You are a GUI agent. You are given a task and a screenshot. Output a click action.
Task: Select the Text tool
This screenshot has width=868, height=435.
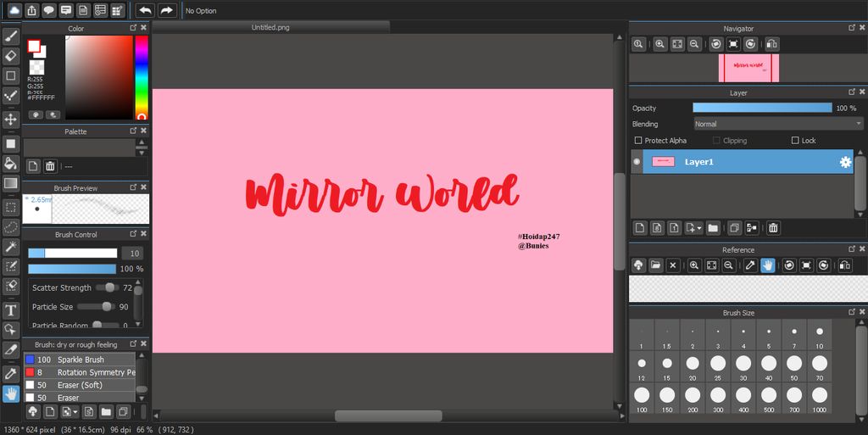tap(10, 310)
